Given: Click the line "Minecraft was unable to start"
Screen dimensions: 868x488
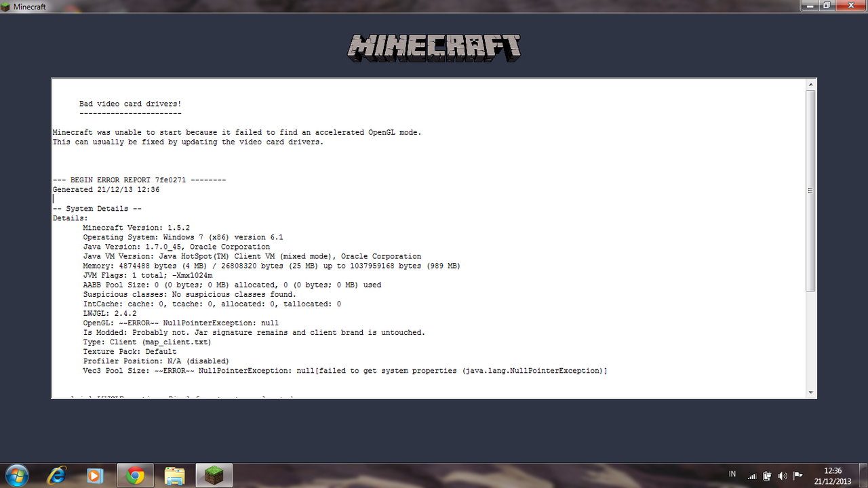Looking at the screenshot, I should pos(237,133).
